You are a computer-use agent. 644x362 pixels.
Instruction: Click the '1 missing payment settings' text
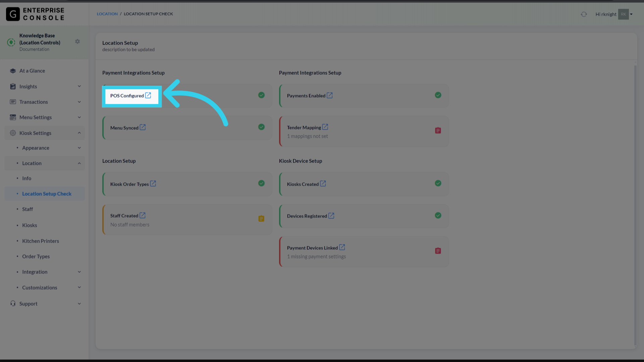[316, 256]
